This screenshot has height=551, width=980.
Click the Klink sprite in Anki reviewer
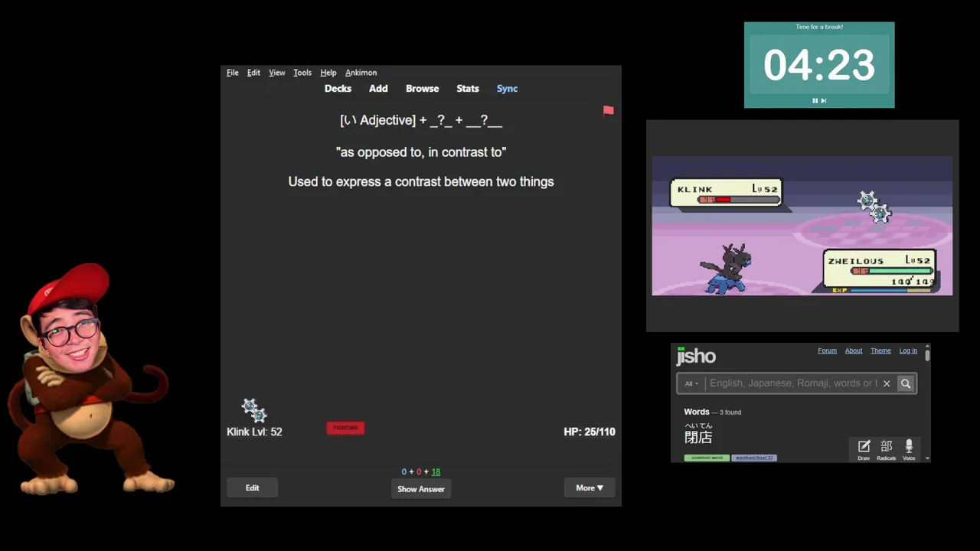tap(254, 410)
